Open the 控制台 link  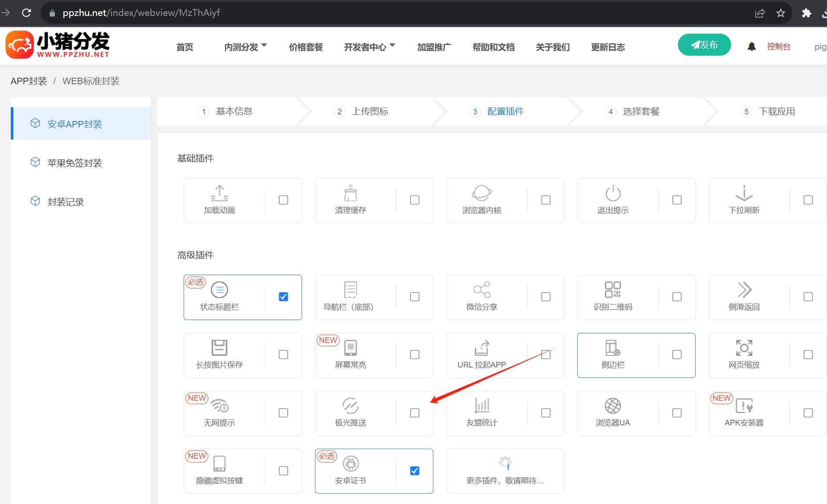tap(778, 47)
